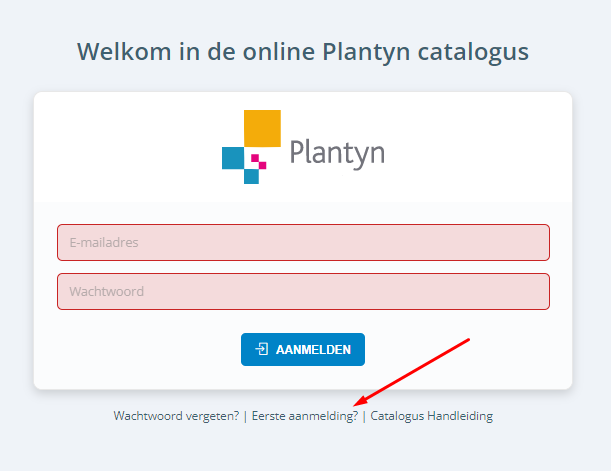
Task: Click the Wachtwoord placeholder text
Action: point(107,291)
